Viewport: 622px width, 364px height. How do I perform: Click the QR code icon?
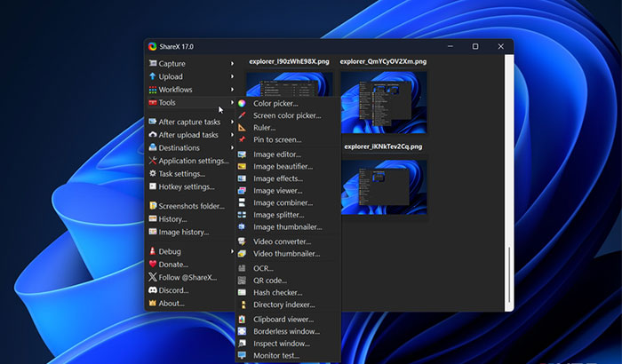point(242,281)
